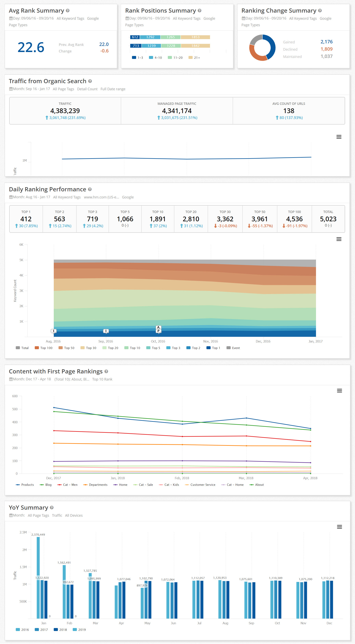Open help for Traffic from Organic Search

pos(90,81)
